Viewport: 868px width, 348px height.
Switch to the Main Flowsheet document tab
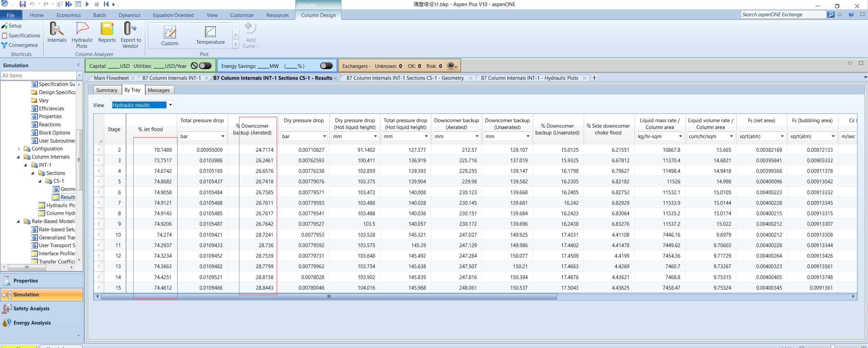[111, 78]
